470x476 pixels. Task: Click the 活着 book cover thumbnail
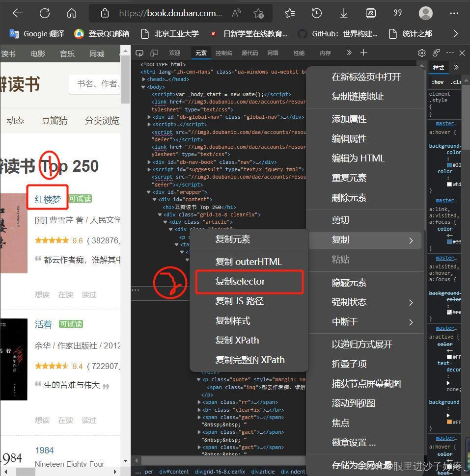(x=13, y=359)
